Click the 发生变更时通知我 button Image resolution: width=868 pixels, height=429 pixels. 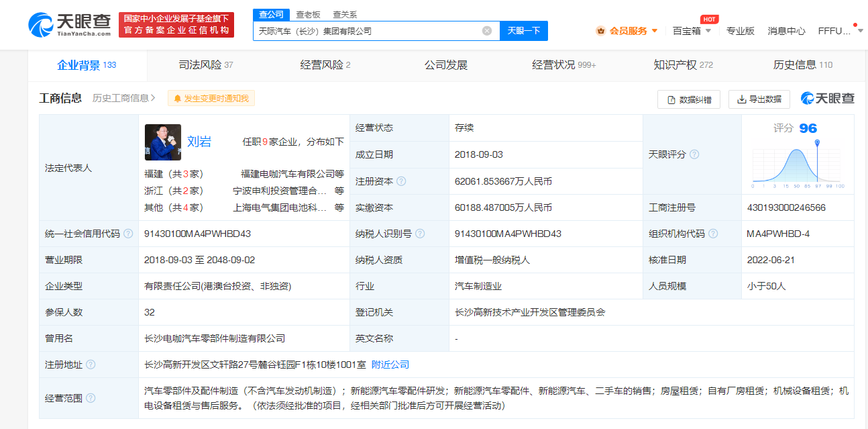tap(211, 99)
